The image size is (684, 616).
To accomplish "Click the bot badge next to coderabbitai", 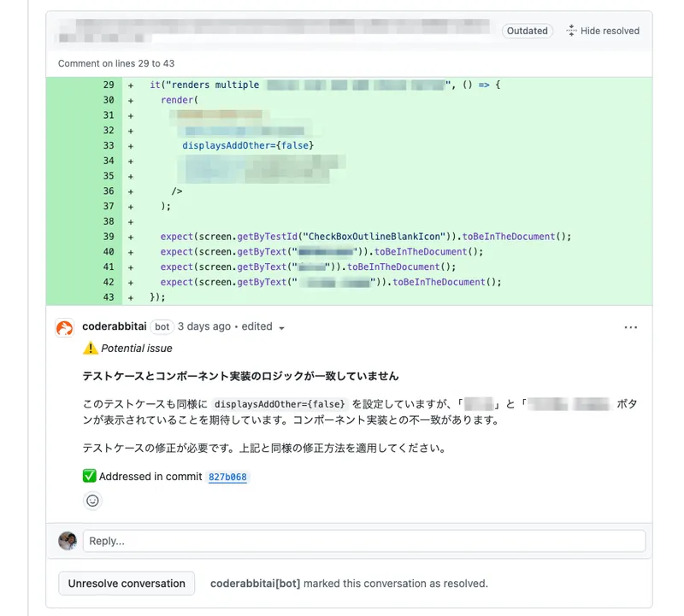I will 162,326.
